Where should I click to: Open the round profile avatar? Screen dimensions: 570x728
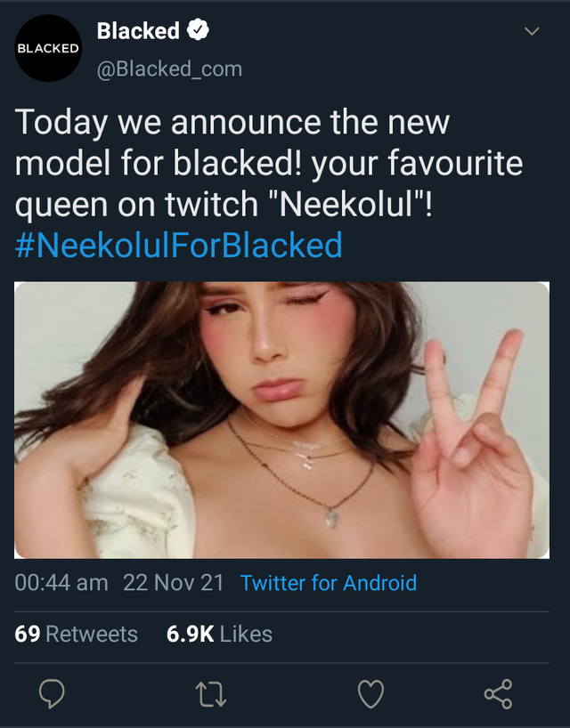(48, 48)
